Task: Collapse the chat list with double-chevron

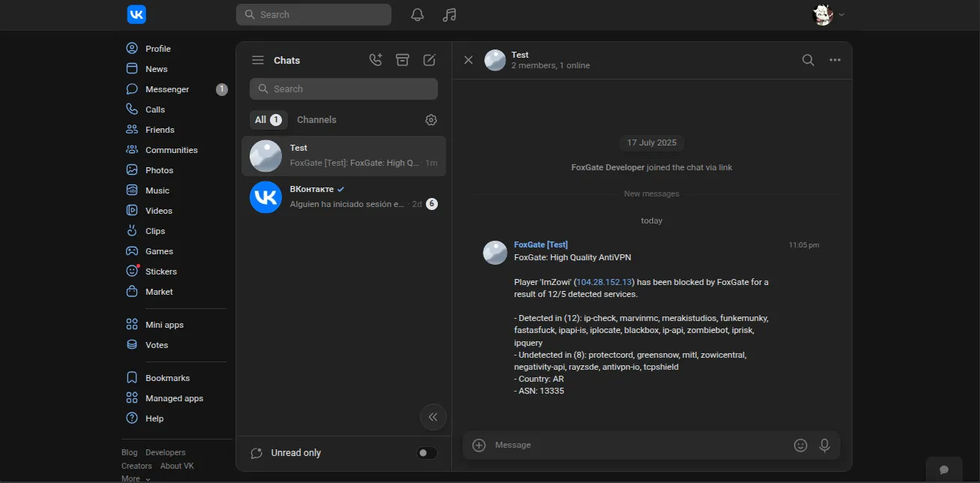Action: pos(433,417)
